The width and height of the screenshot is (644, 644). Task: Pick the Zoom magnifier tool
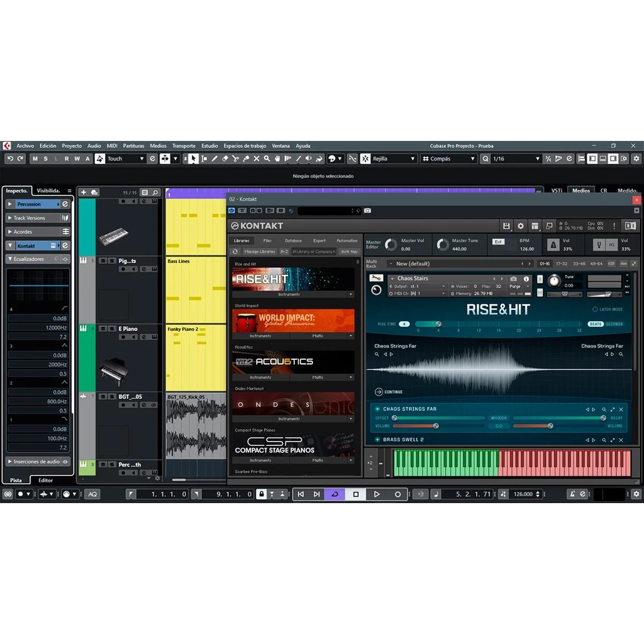click(x=267, y=158)
